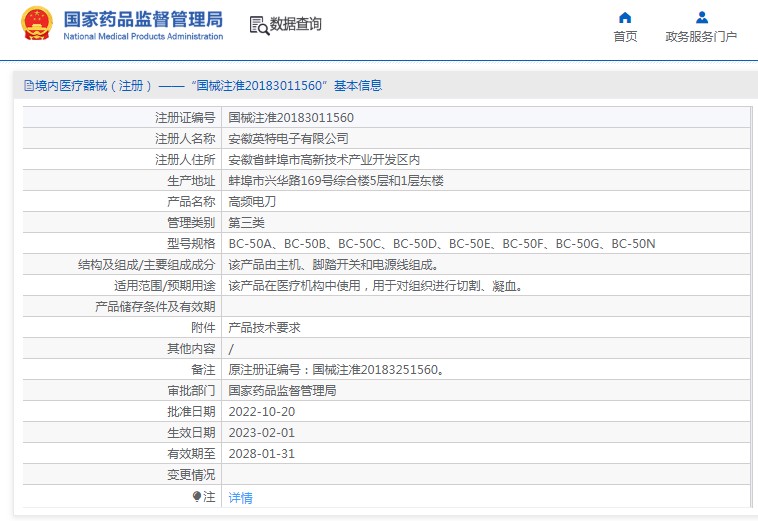Click 国家药品监督管理局 site title
The width and height of the screenshot is (758, 521).
143,20
